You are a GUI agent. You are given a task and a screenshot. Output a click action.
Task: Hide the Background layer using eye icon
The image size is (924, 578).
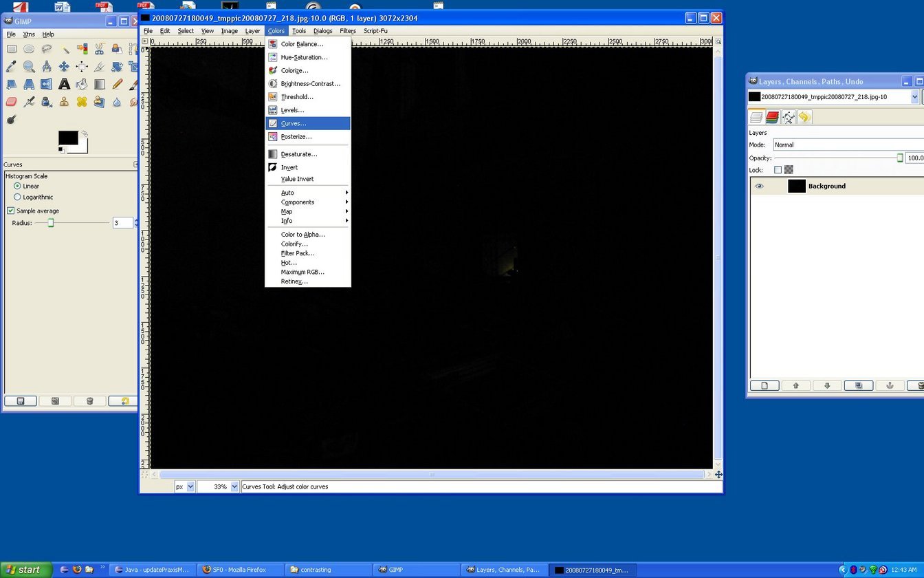click(759, 186)
